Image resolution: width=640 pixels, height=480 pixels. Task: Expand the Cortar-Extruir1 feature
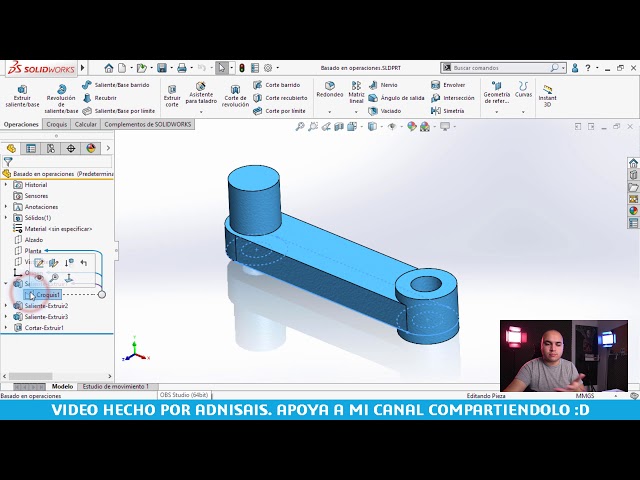tap(6, 328)
